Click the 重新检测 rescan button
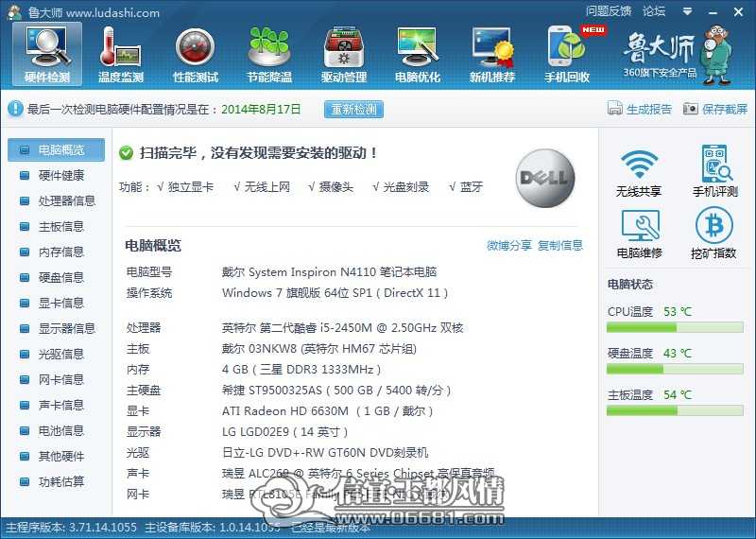756x539 pixels. pos(353,109)
